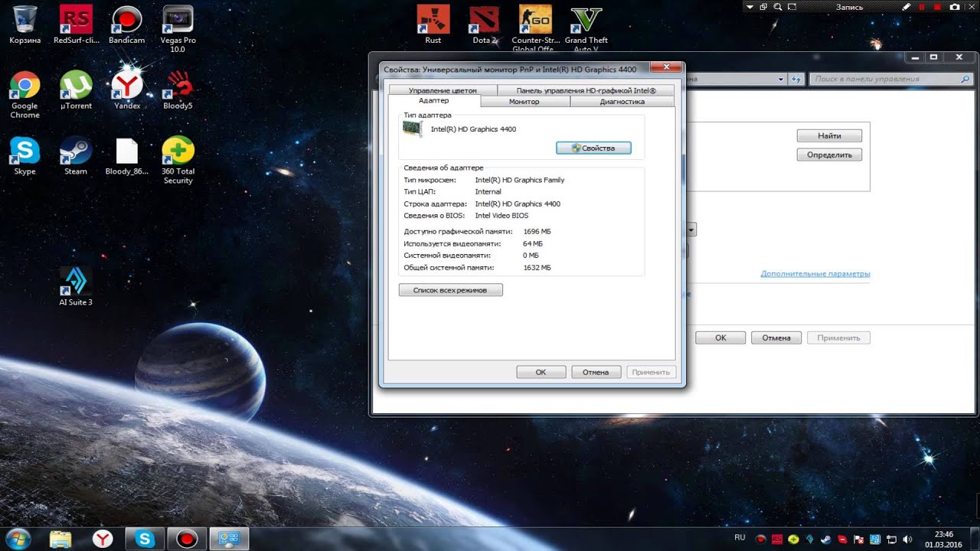Click the 360 Total Security tray icon

793,539
